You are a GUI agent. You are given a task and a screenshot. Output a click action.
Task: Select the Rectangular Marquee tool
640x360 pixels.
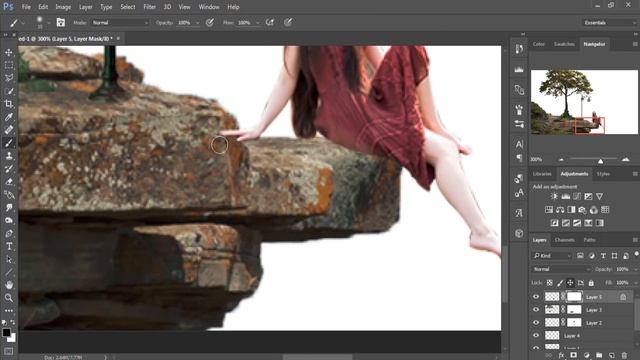coord(9,65)
